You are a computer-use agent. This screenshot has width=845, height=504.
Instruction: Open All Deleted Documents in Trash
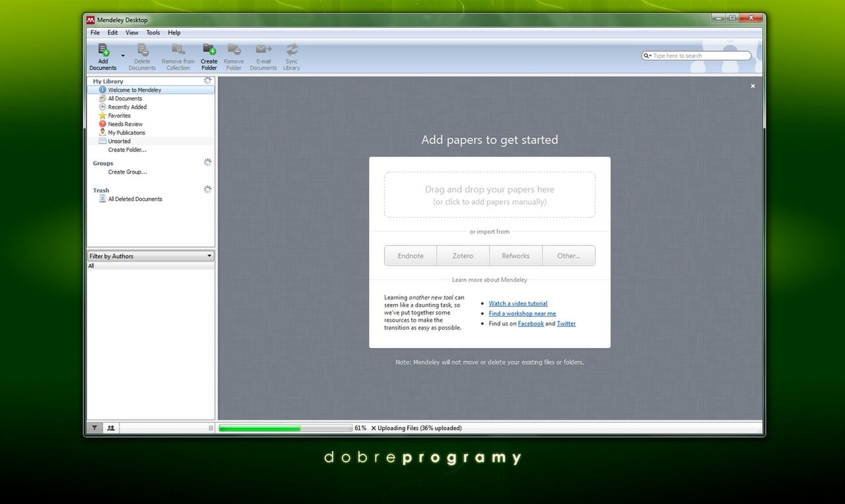(x=135, y=199)
